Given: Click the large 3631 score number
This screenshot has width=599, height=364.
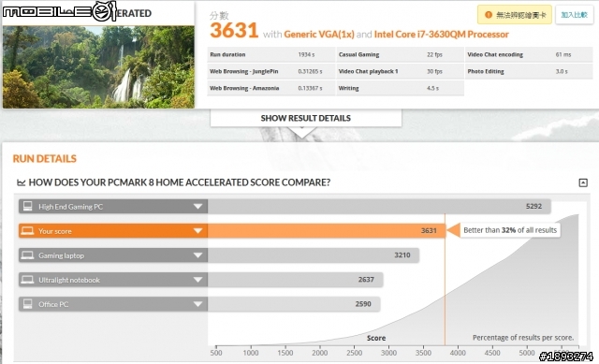Looking at the screenshot, I should (x=234, y=31).
